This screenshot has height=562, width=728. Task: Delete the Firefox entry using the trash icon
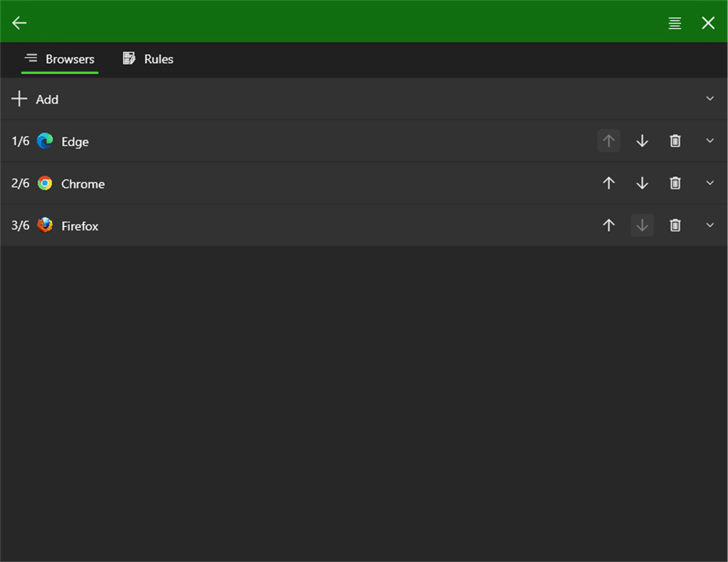click(x=674, y=225)
